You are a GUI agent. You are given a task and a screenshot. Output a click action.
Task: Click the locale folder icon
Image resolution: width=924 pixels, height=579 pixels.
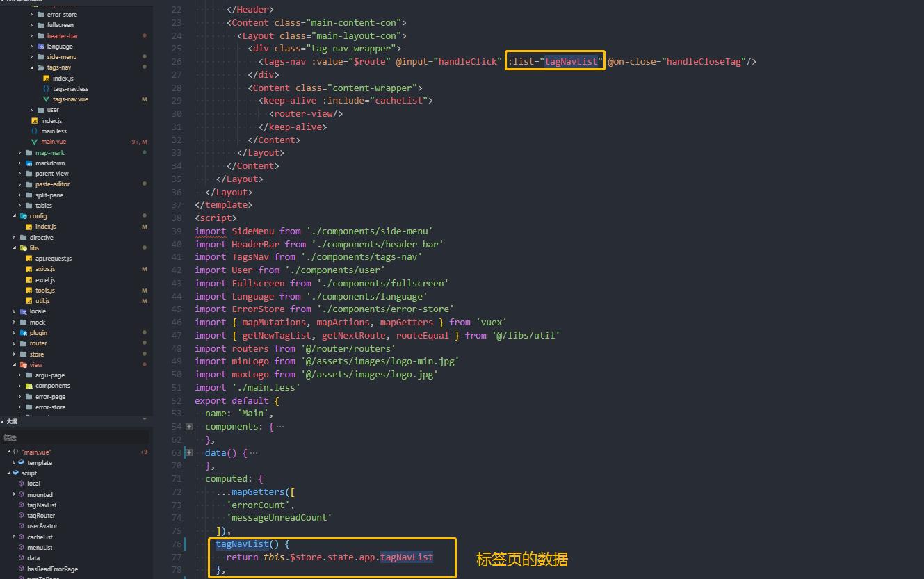click(x=23, y=311)
